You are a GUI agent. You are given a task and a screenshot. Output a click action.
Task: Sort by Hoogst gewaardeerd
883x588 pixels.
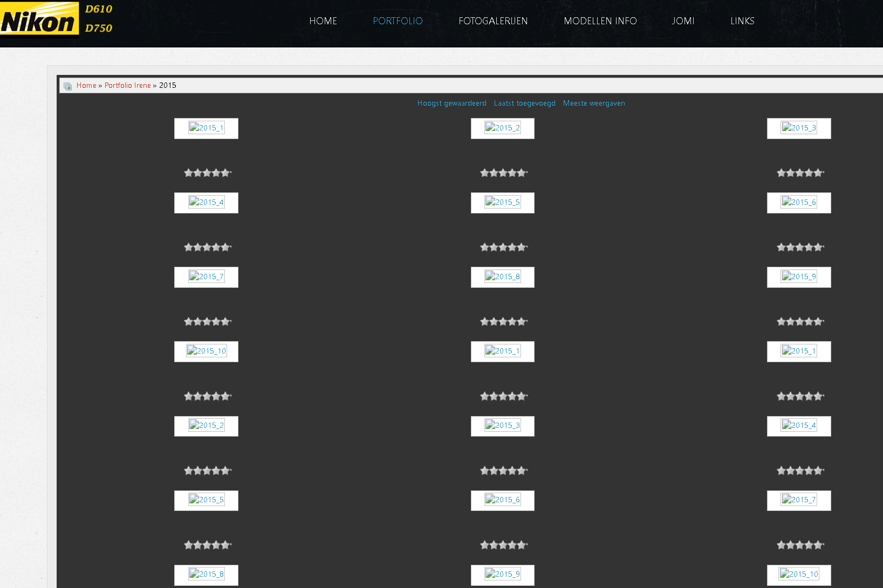[452, 103]
